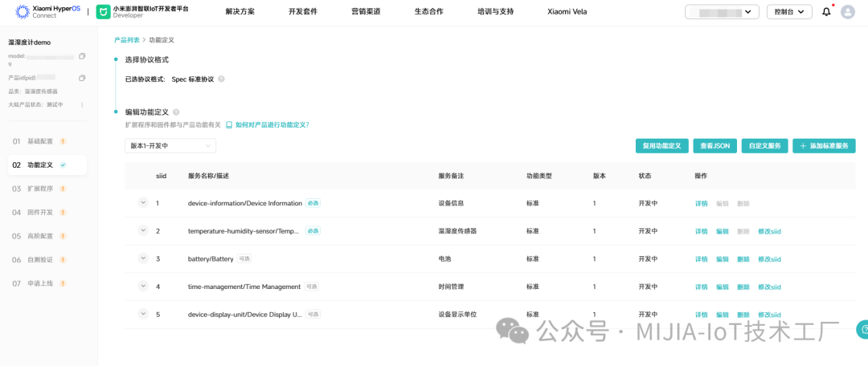The height and width of the screenshot is (366, 868).
Task: Go to step 03 扩展程序
Action: coord(47,189)
